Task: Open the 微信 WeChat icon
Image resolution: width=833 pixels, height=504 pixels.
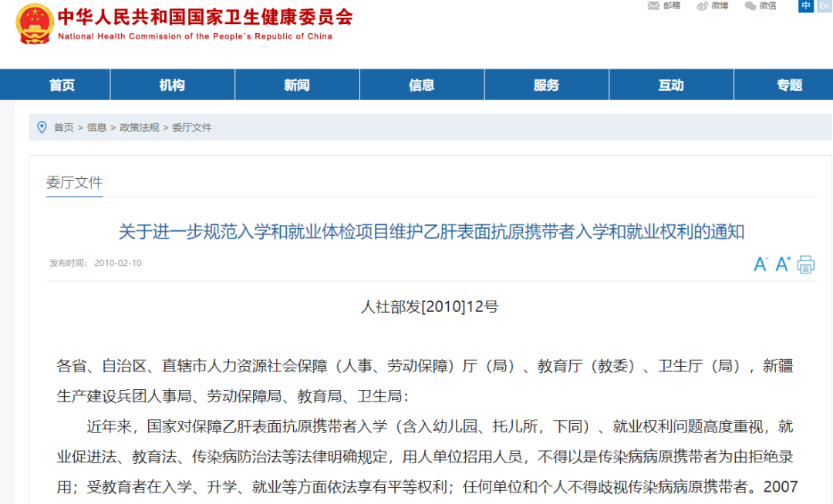Action: [x=750, y=6]
